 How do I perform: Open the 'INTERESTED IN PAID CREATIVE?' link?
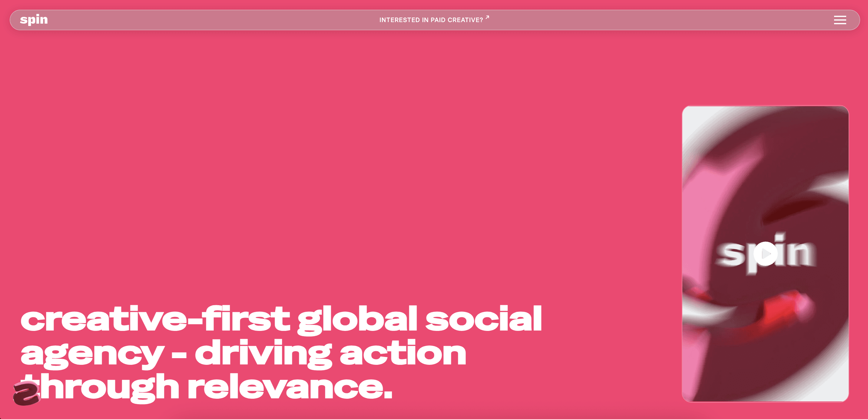click(432, 19)
